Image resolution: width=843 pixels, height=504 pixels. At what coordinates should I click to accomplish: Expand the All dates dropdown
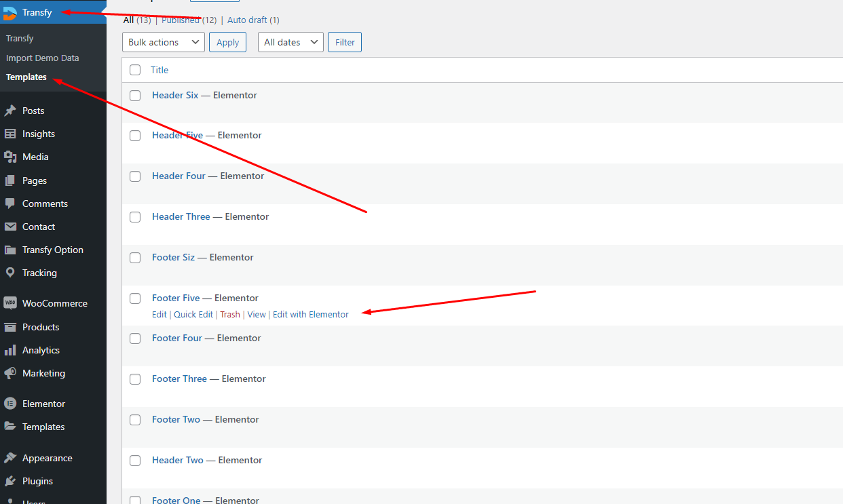tap(291, 42)
